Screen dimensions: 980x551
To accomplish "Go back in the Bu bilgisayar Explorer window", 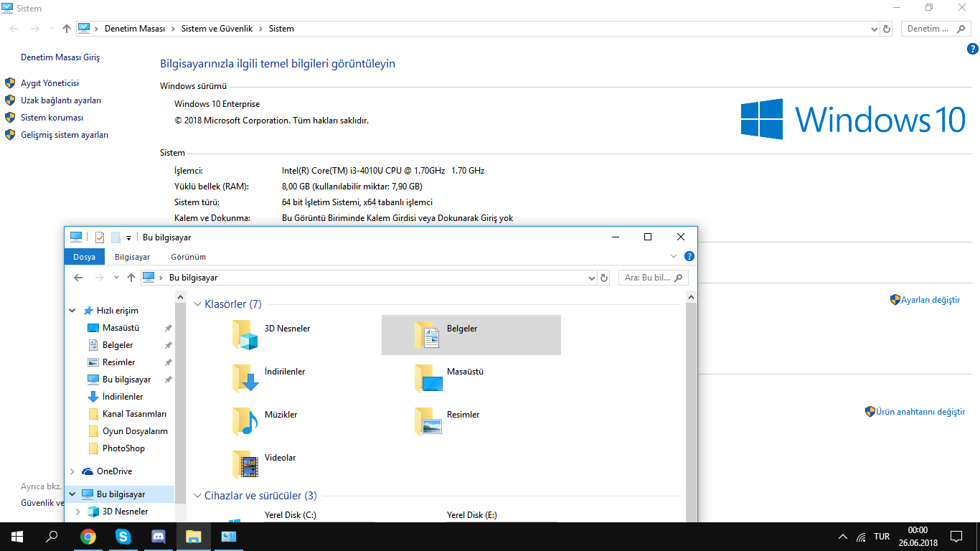I will (78, 278).
